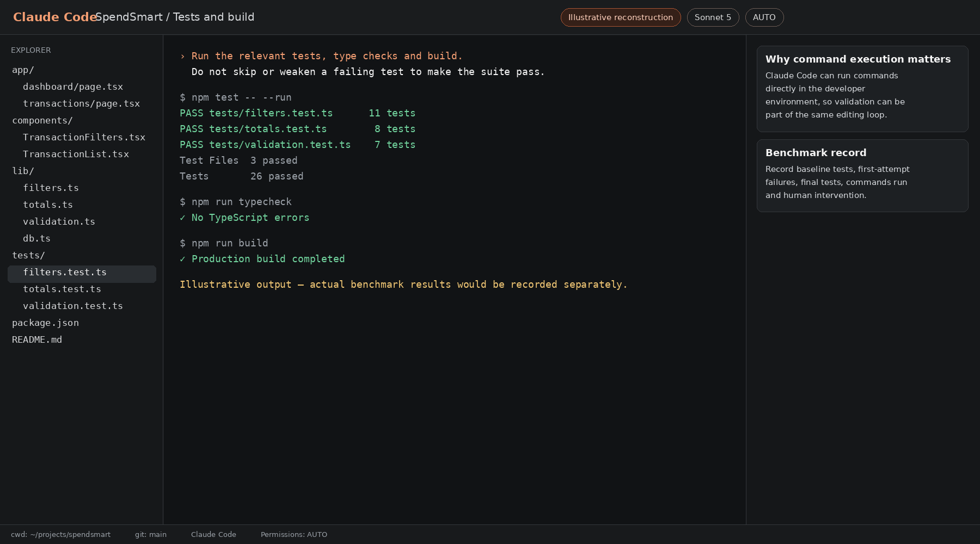The image size is (980, 544).
Task: Click 'git: main' in status bar
Action: tap(151, 535)
